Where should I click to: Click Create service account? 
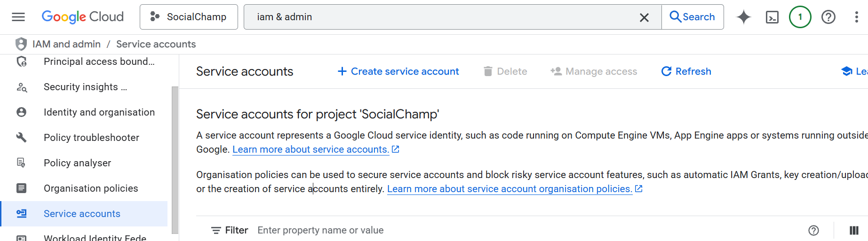[398, 71]
